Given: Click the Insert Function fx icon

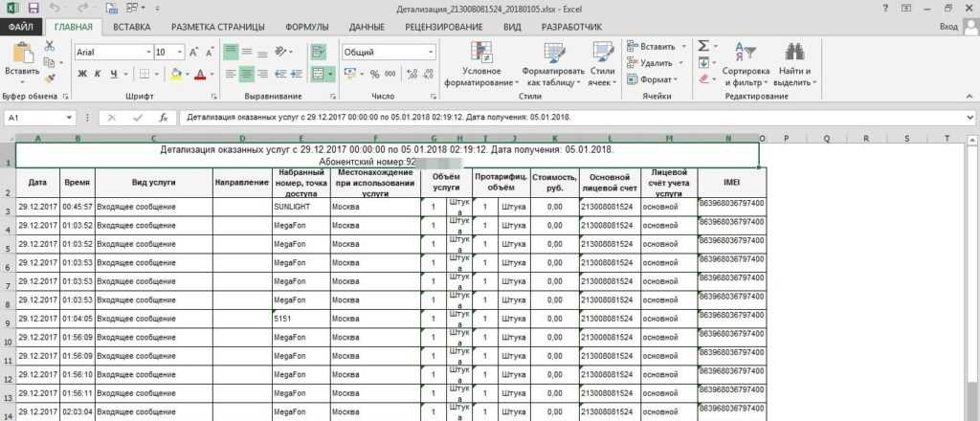Looking at the screenshot, I should [x=164, y=118].
